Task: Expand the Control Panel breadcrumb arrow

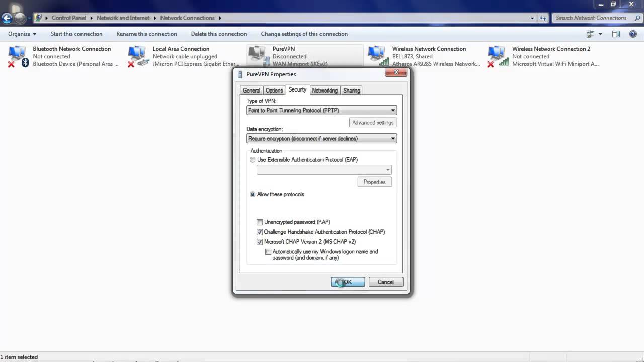Action: [x=91, y=18]
